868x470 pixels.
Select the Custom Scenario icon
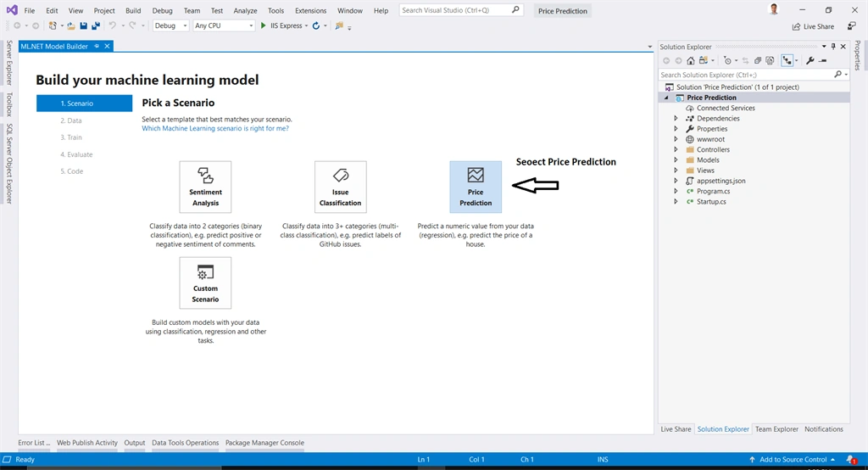(x=205, y=283)
